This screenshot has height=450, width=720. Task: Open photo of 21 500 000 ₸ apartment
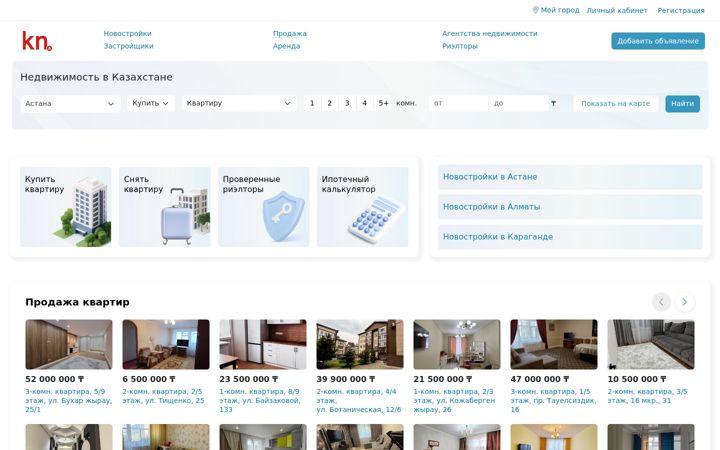[457, 344]
